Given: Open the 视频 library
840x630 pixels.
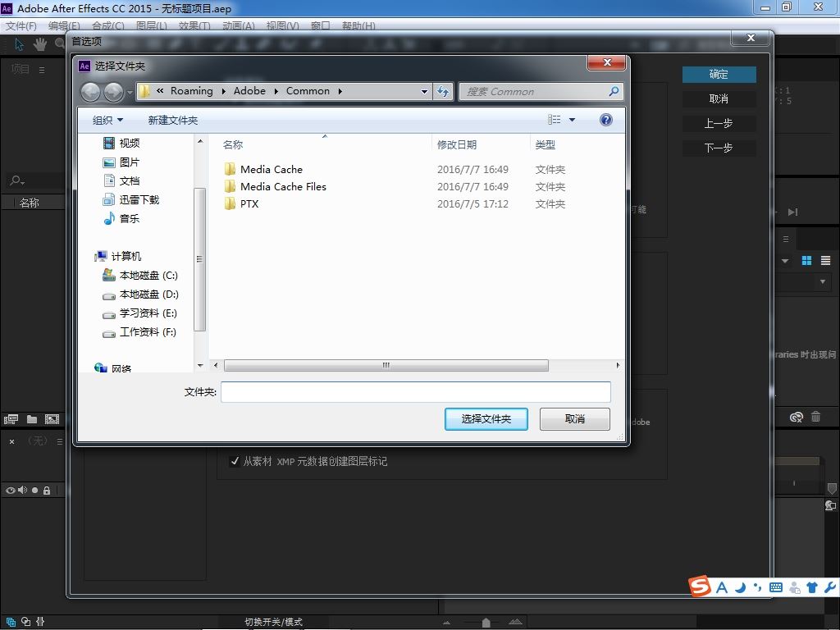Looking at the screenshot, I should pos(122,143).
